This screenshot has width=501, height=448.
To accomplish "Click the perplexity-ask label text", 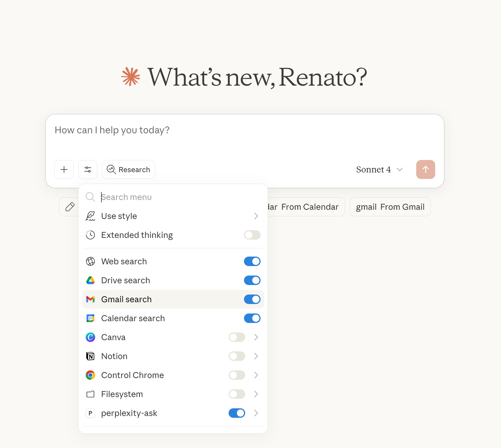I will pos(129,413).
